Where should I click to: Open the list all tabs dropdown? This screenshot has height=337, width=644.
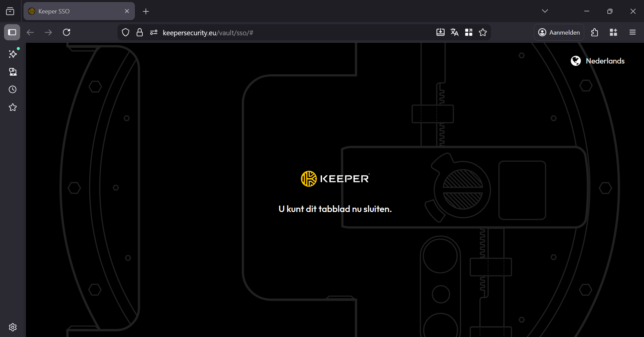click(545, 10)
